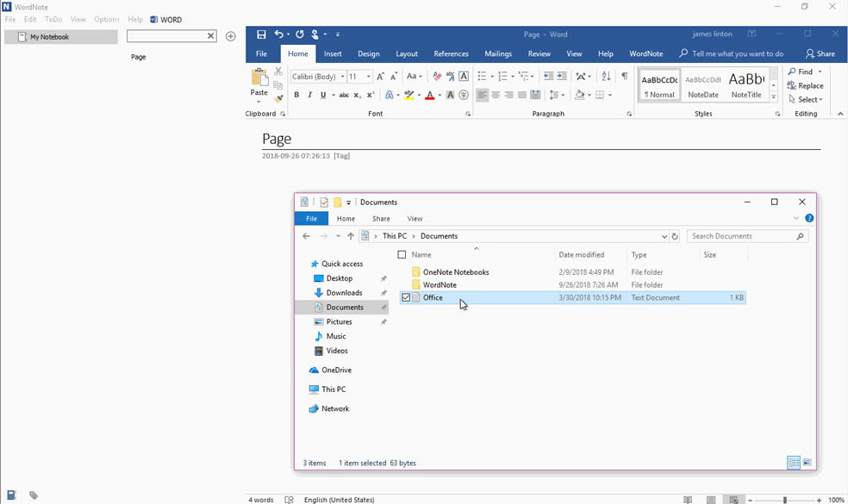Image resolution: width=848 pixels, height=504 pixels.
Task: Open the WordNote tab in the Word ribbon
Action: coord(645,53)
